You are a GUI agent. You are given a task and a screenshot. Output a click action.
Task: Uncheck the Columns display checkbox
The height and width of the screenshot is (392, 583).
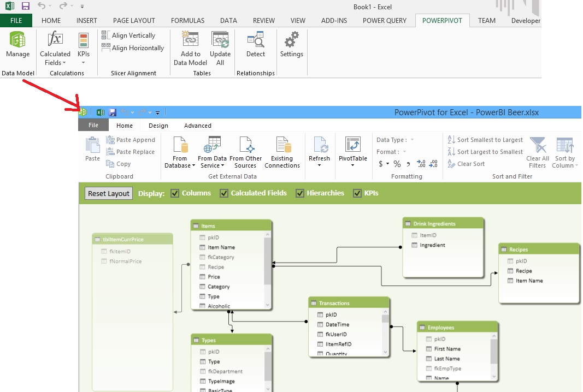175,193
